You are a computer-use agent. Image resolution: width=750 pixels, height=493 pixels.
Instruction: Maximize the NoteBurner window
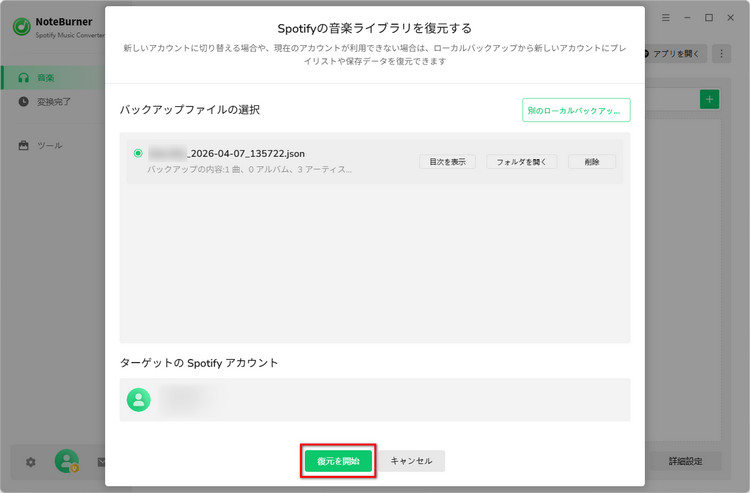click(709, 18)
